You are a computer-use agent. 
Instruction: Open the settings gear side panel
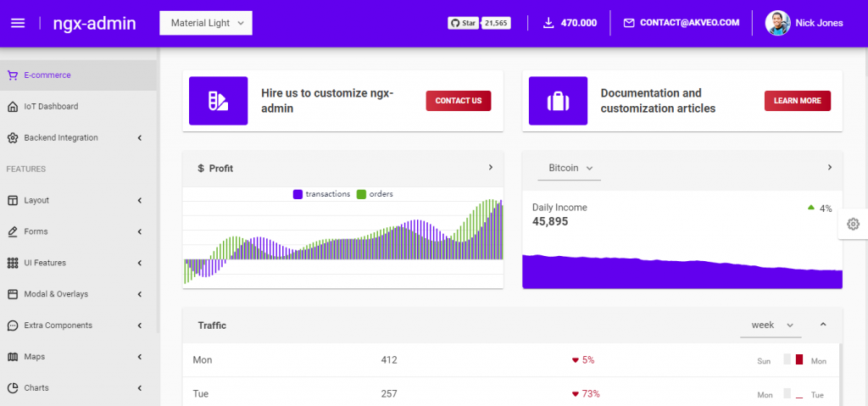853,225
